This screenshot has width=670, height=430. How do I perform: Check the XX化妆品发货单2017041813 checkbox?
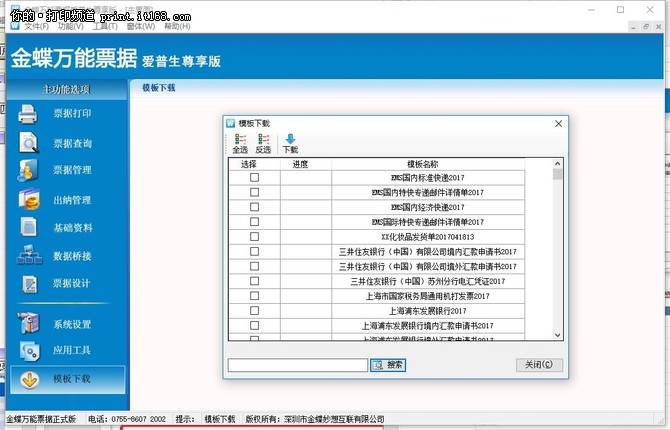tap(255, 236)
